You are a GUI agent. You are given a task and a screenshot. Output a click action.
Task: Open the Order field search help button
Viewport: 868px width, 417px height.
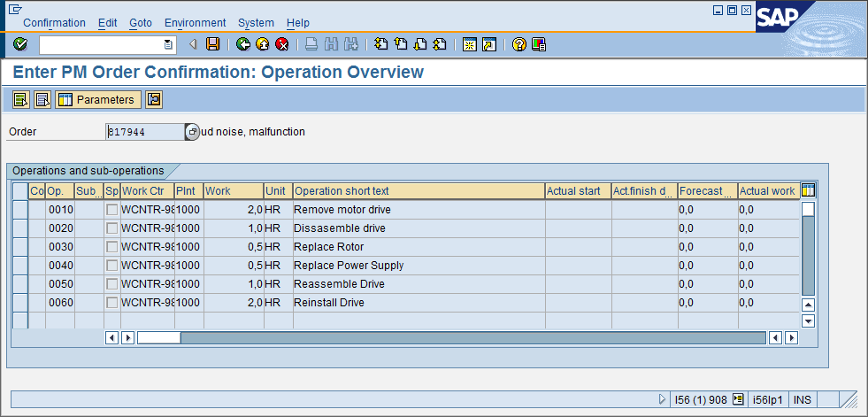click(192, 132)
